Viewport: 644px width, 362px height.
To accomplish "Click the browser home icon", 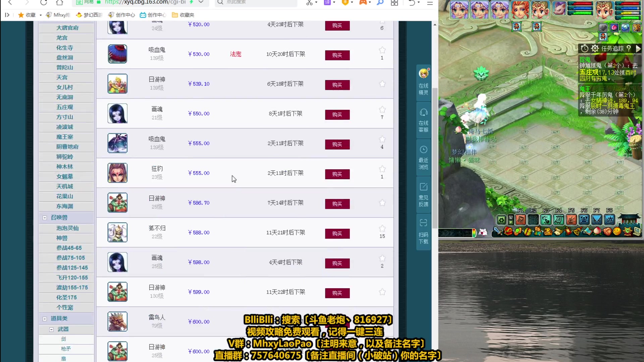I will point(59,3).
